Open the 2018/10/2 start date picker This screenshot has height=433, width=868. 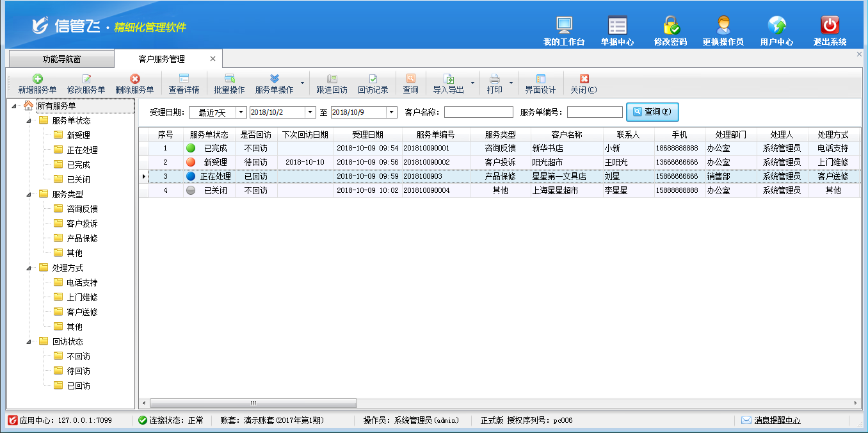(310, 112)
